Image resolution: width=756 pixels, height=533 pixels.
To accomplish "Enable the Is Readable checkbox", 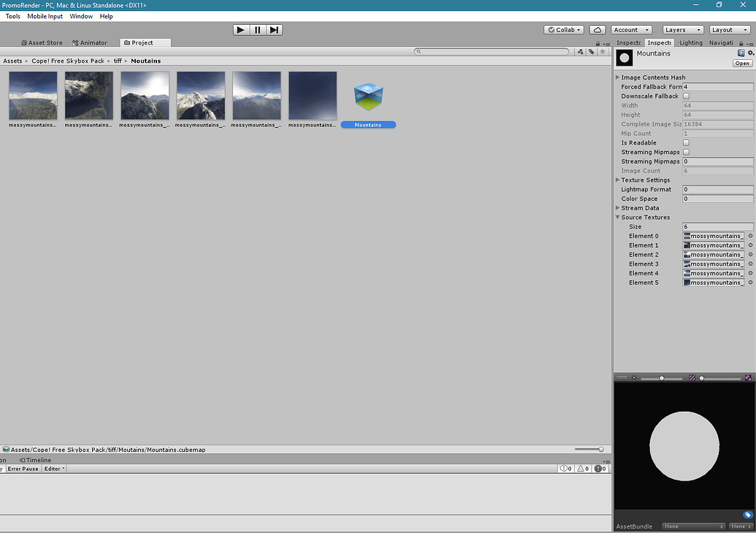I will (x=685, y=142).
